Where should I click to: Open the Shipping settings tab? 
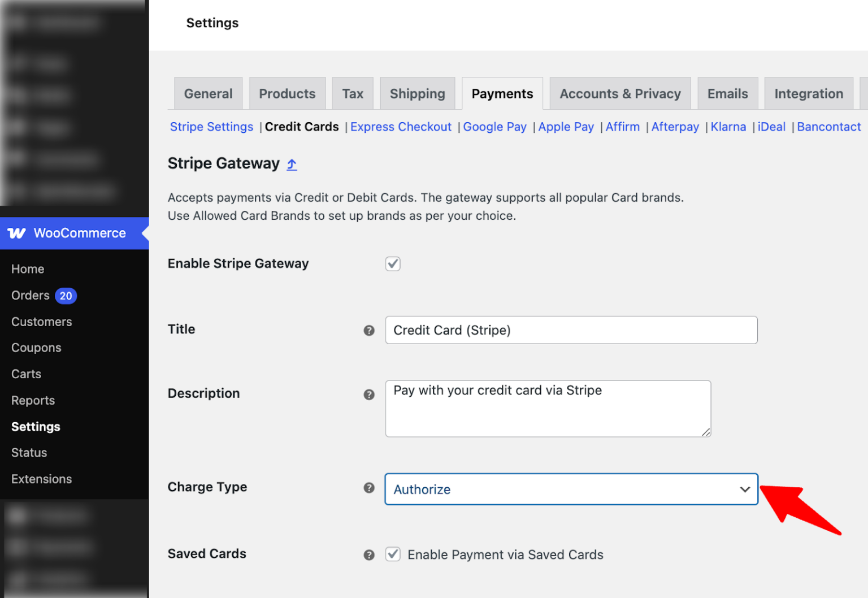coord(418,93)
